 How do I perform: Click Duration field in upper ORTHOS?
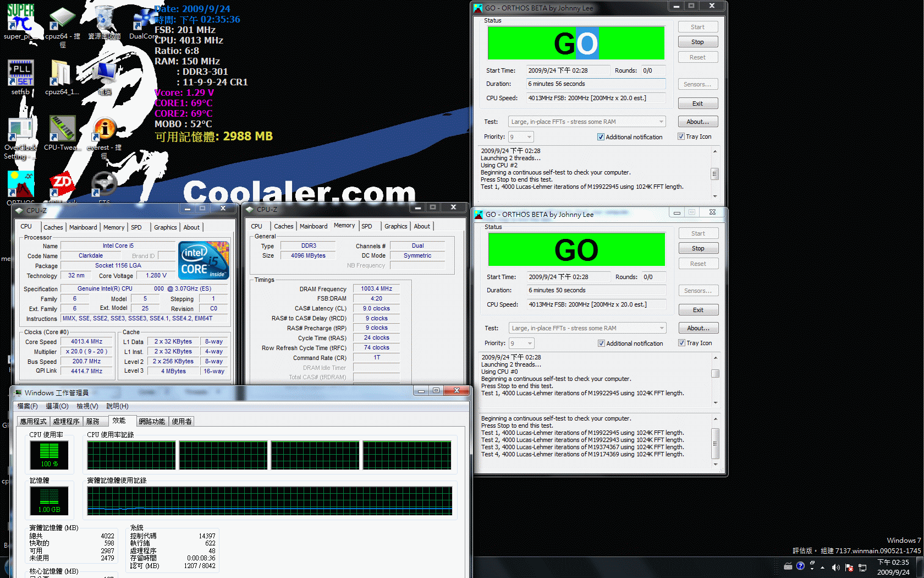(596, 84)
